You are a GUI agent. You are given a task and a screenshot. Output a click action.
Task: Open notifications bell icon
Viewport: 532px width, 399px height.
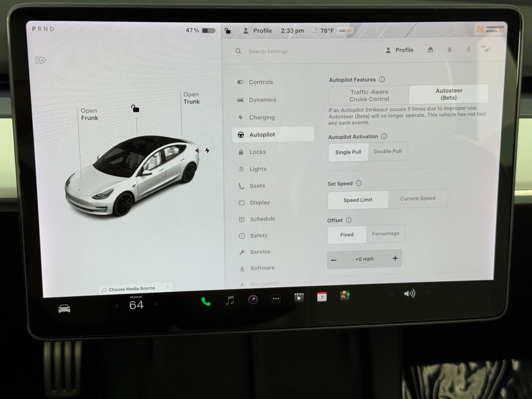(x=449, y=50)
